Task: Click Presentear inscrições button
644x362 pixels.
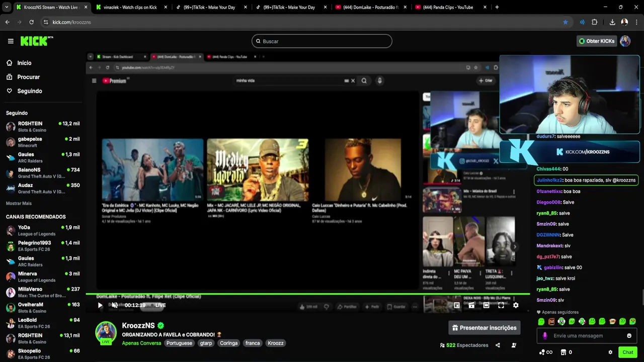Action: [484, 328]
